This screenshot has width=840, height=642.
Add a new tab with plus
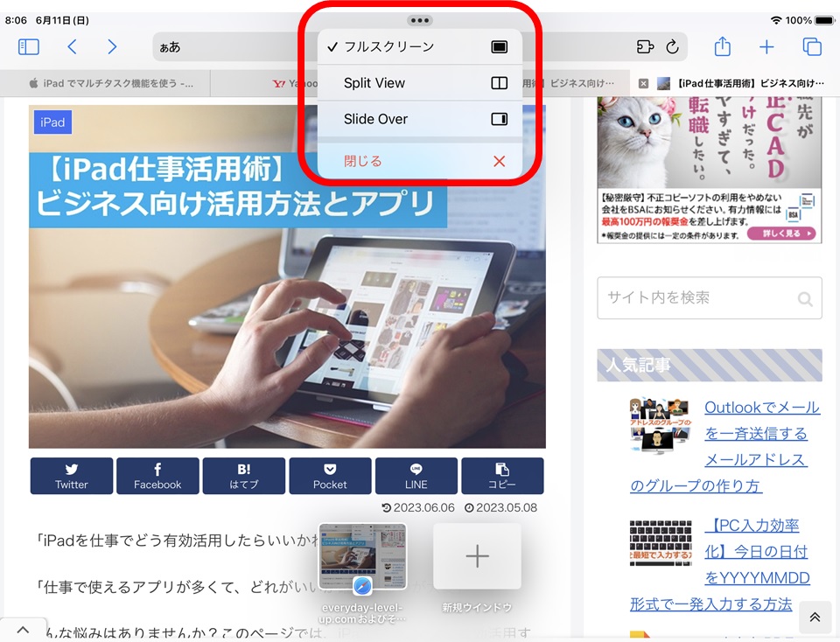coord(766,47)
